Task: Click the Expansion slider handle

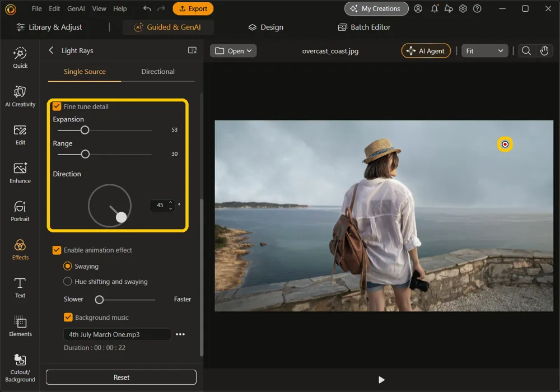Action: click(85, 130)
